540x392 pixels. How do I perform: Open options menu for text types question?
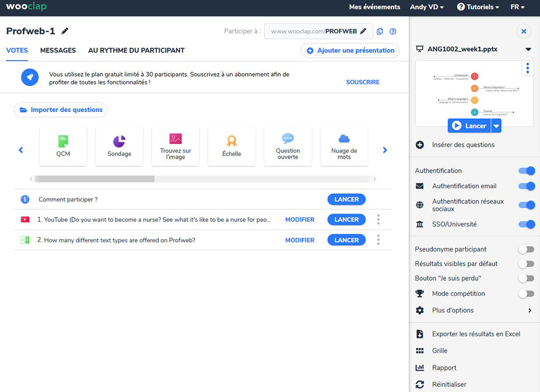(x=378, y=240)
